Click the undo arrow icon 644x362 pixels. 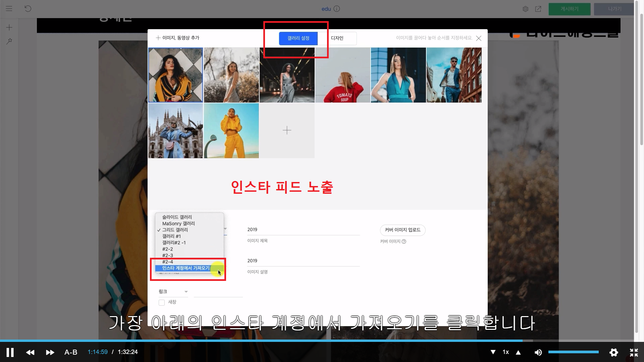[28, 9]
